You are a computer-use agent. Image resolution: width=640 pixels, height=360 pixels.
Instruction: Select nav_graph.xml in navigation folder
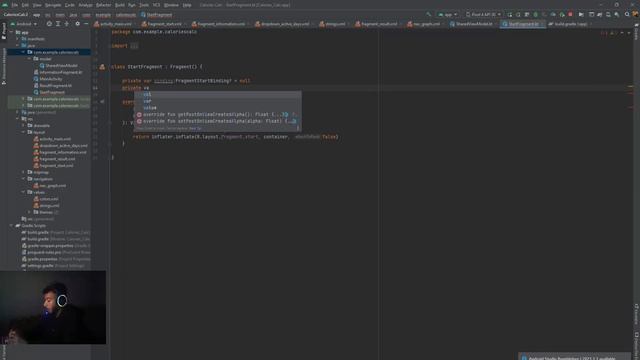(50, 186)
